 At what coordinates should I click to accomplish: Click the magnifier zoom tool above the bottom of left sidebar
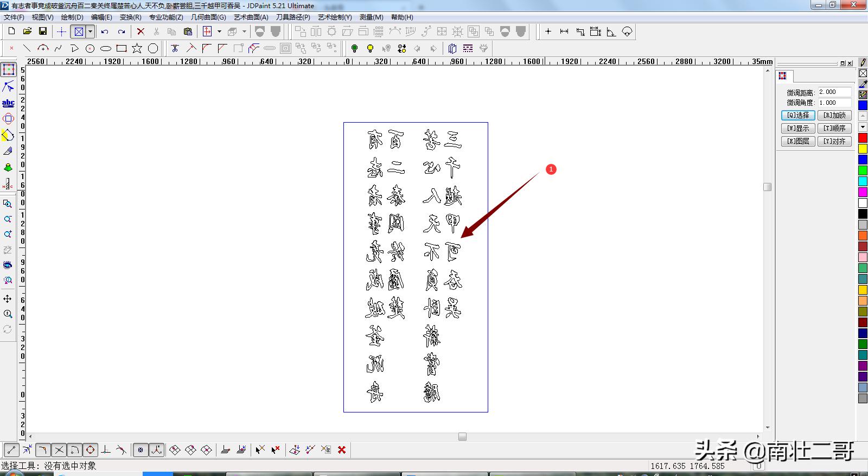(8, 314)
